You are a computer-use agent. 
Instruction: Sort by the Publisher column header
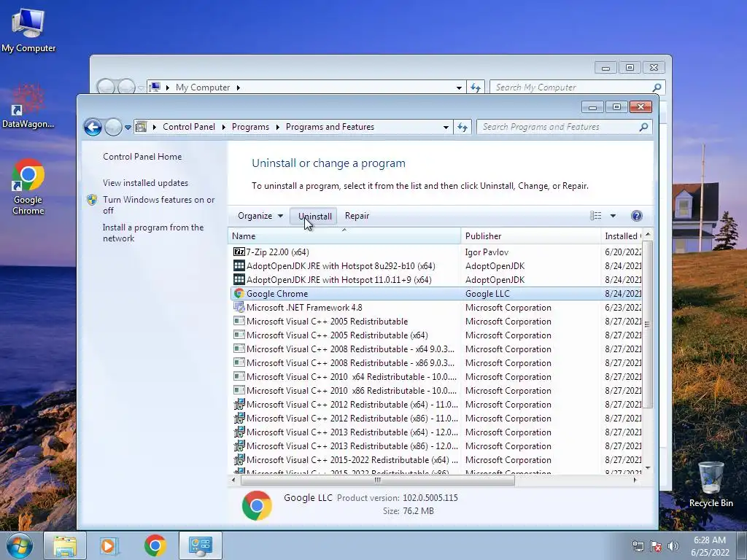point(530,236)
